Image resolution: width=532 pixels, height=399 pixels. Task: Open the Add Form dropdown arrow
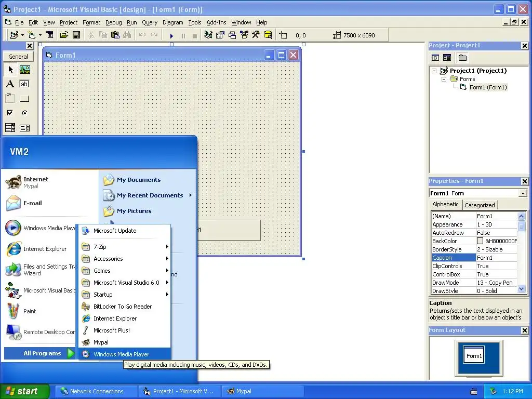coord(40,35)
